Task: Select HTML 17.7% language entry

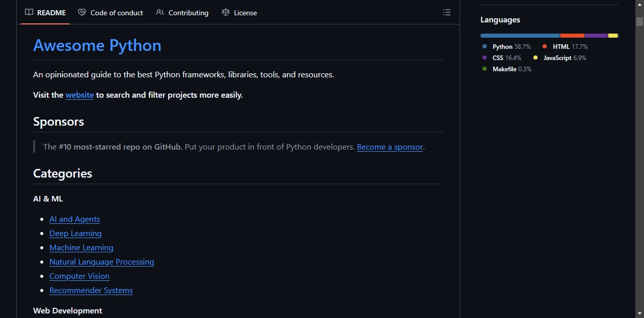Action: point(565,47)
